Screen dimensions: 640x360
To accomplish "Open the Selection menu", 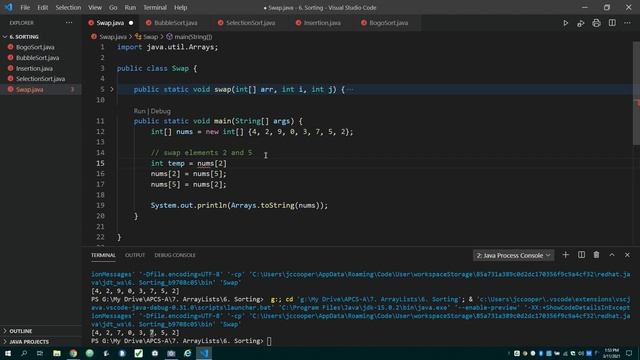I will pyautogui.click(x=68, y=7).
